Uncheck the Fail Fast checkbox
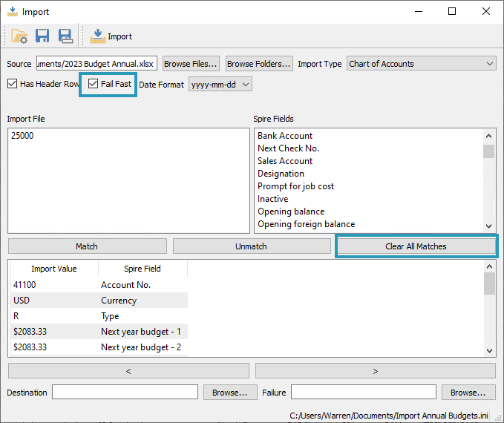 pyautogui.click(x=93, y=84)
